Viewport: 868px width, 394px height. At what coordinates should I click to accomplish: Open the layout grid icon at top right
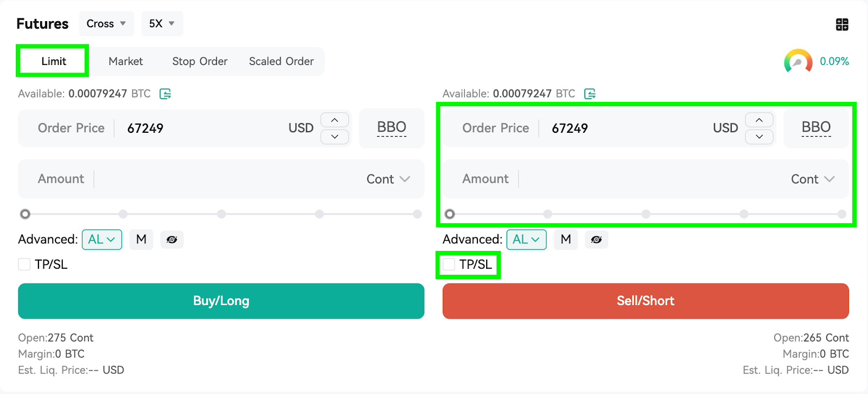(842, 24)
